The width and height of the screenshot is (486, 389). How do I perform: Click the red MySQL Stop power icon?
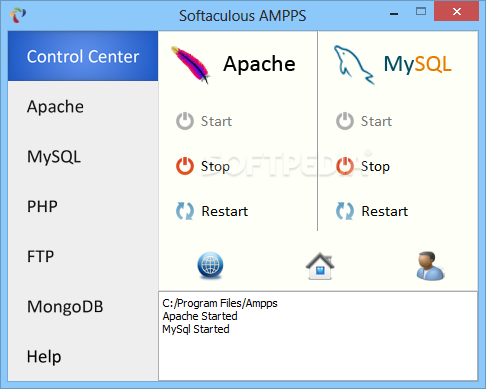point(345,166)
